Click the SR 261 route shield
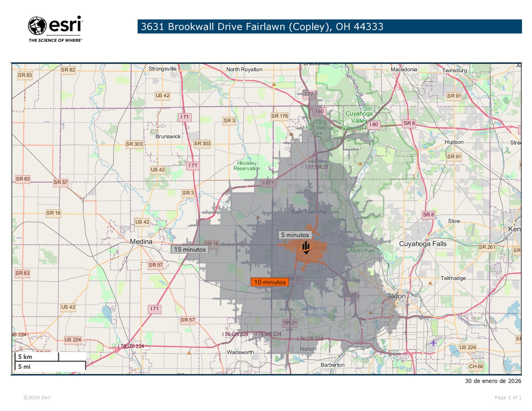532x411 pixels. point(487,247)
